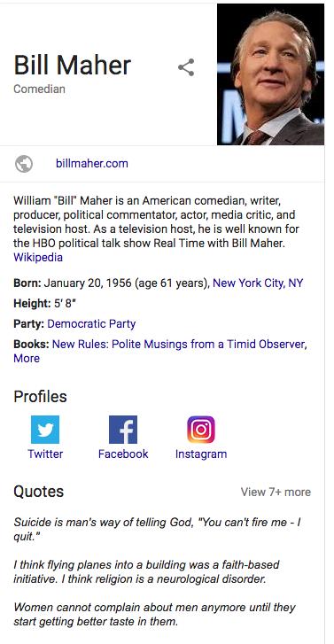Open the Instagram profile icon
The image size is (334, 644).
point(201,430)
